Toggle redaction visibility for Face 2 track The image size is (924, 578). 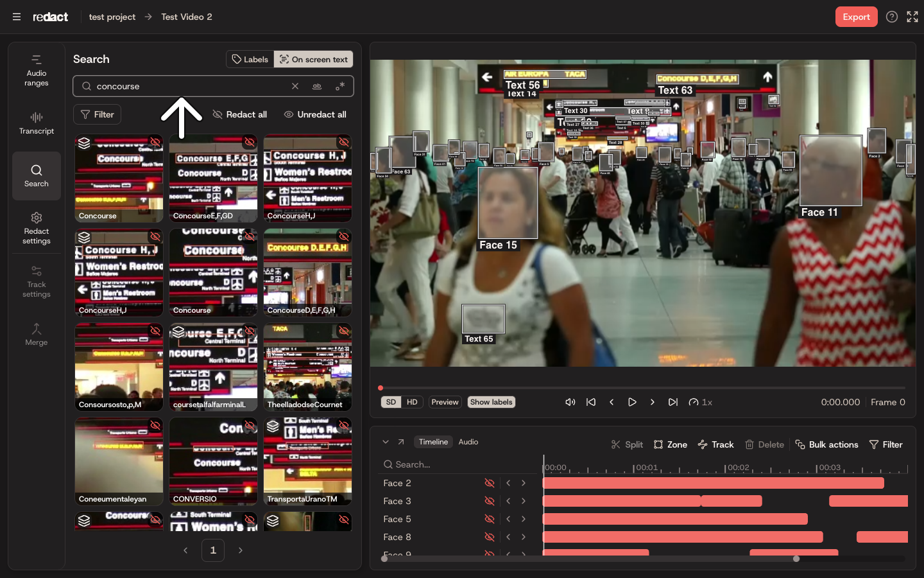point(490,483)
